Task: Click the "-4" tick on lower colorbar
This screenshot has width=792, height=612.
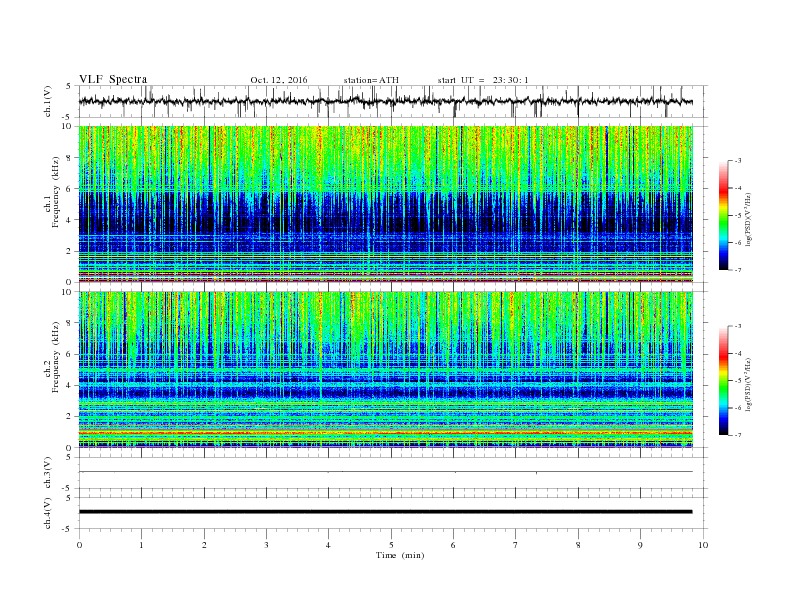Action: [x=737, y=353]
